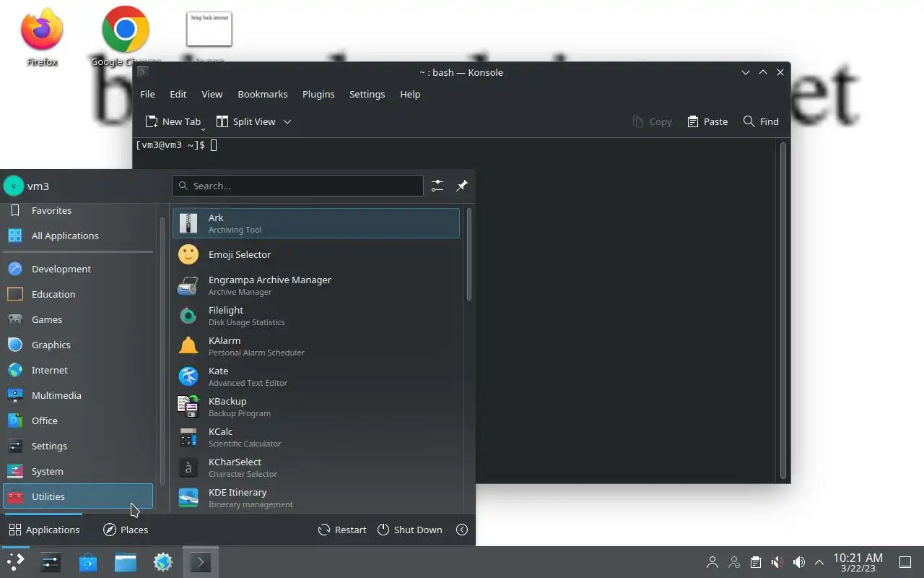This screenshot has width=924, height=578.
Task: Open the View menu in Konsole
Action: [x=212, y=94]
